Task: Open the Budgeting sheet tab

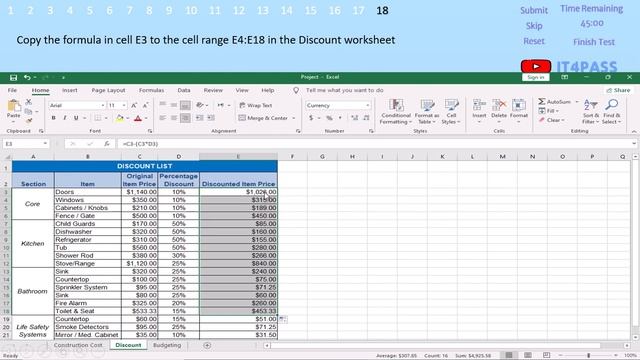Action: [x=167, y=345]
